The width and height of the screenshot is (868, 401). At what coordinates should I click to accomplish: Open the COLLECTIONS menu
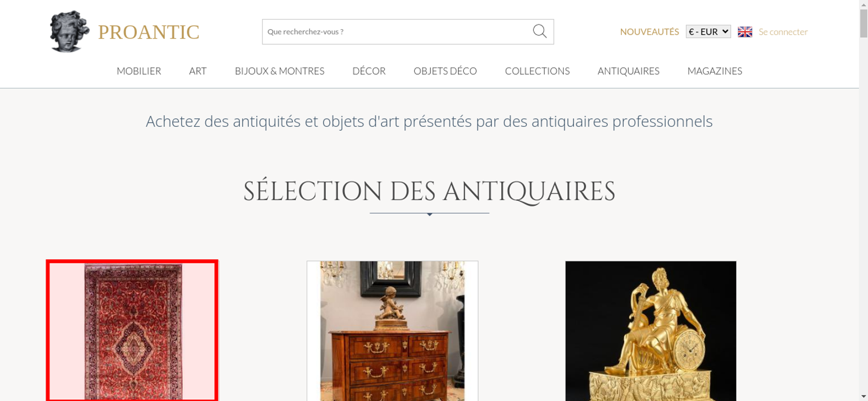(537, 71)
